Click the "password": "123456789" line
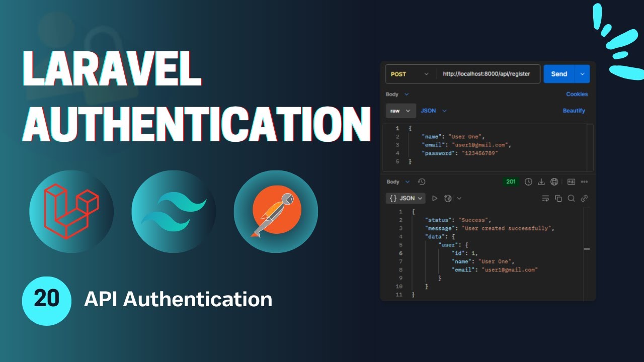This screenshot has width=644, height=362. pos(460,153)
